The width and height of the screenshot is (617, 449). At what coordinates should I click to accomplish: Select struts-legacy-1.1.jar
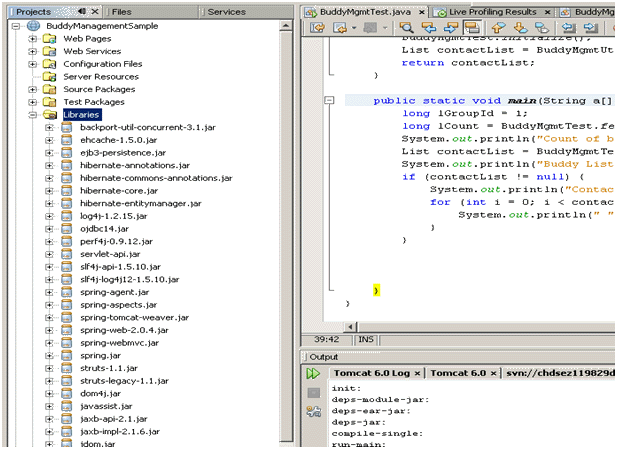pos(124,381)
